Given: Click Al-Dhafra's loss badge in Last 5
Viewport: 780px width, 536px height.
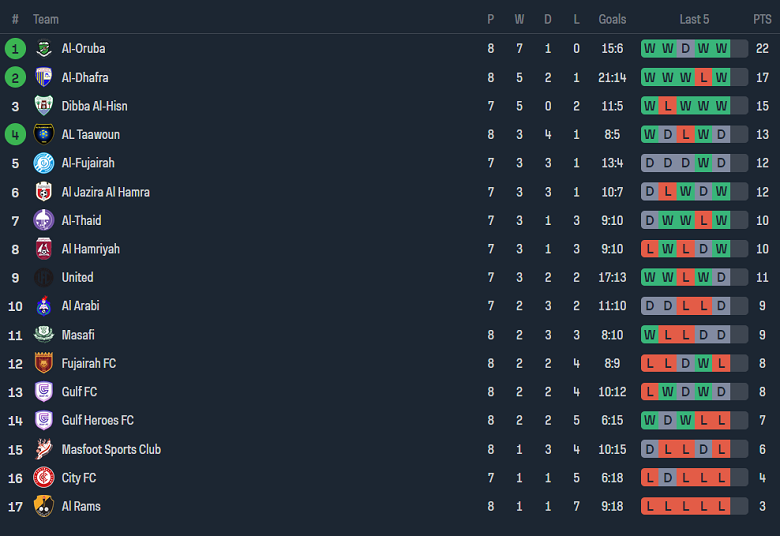Looking at the screenshot, I should (x=703, y=77).
